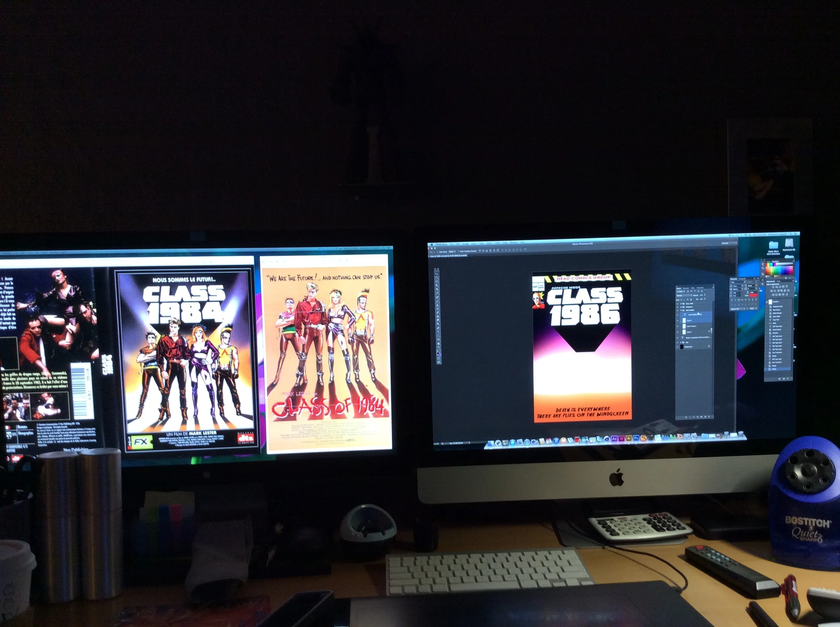Open After Effects from the Dock

pos(615,439)
